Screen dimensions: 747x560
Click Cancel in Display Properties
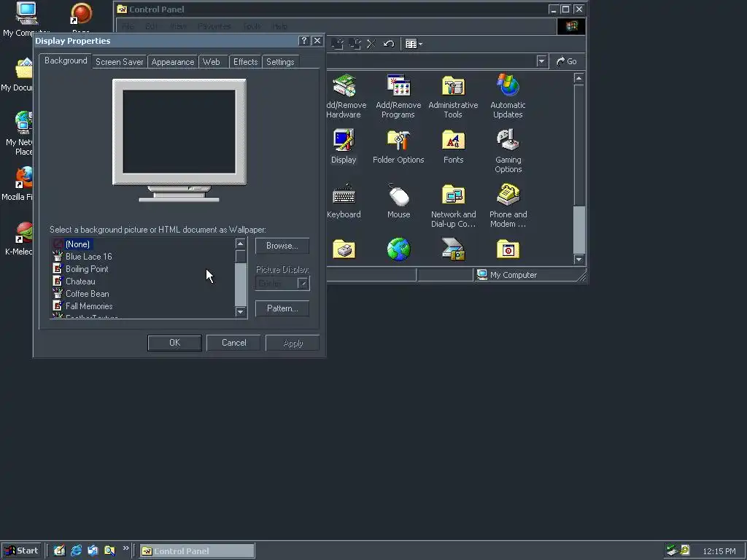tap(234, 343)
